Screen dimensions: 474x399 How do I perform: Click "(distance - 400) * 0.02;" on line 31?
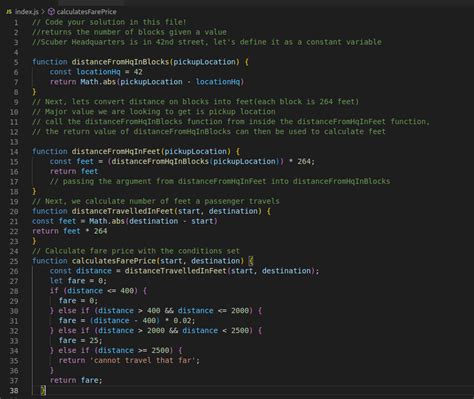click(x=142, y=321)
